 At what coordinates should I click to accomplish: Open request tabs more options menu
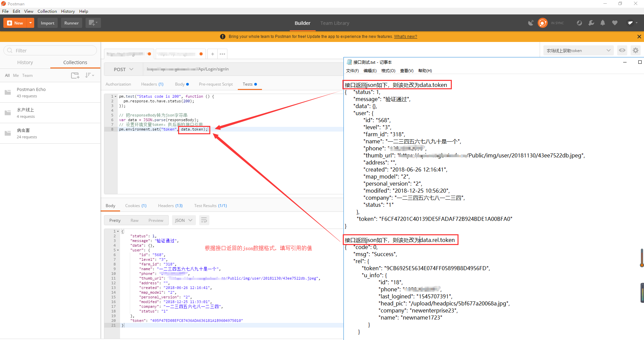[222, 54]
